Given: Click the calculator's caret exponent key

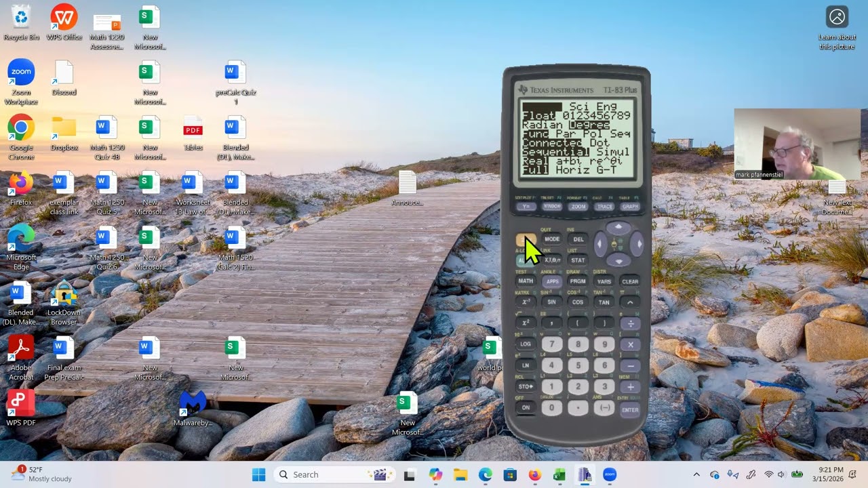Looking at the screenshot, I should tap(630, 302).
